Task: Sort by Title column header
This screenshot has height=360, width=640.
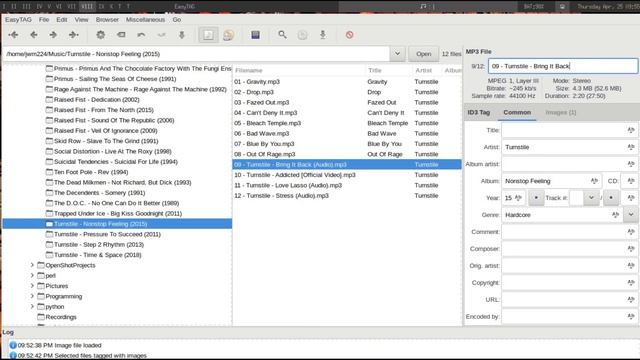Action: (389, 70)
